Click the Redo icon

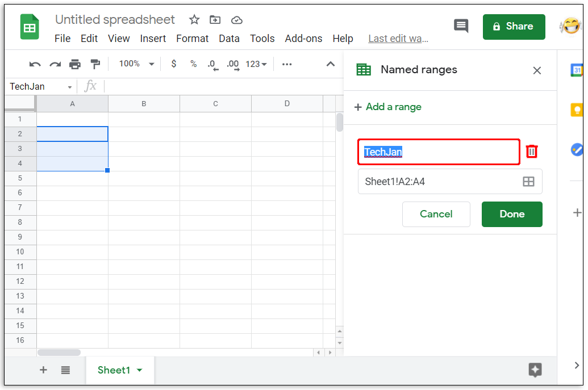(x=55, y=64)
